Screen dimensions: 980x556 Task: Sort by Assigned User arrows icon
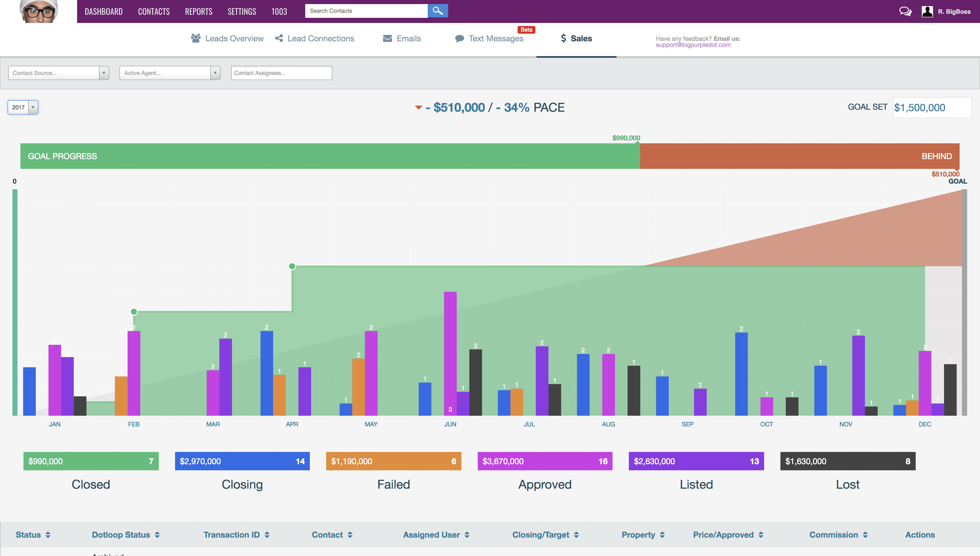coord(467,535)
